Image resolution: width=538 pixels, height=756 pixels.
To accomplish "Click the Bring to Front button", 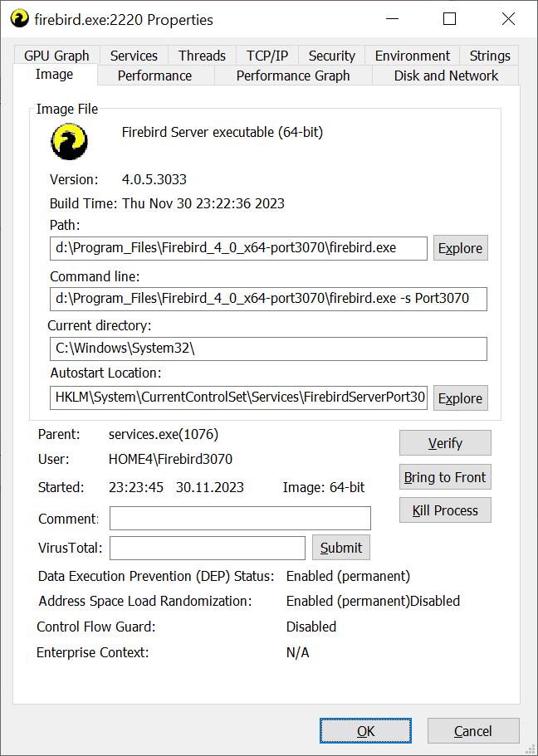I will [x=445, y=477].
